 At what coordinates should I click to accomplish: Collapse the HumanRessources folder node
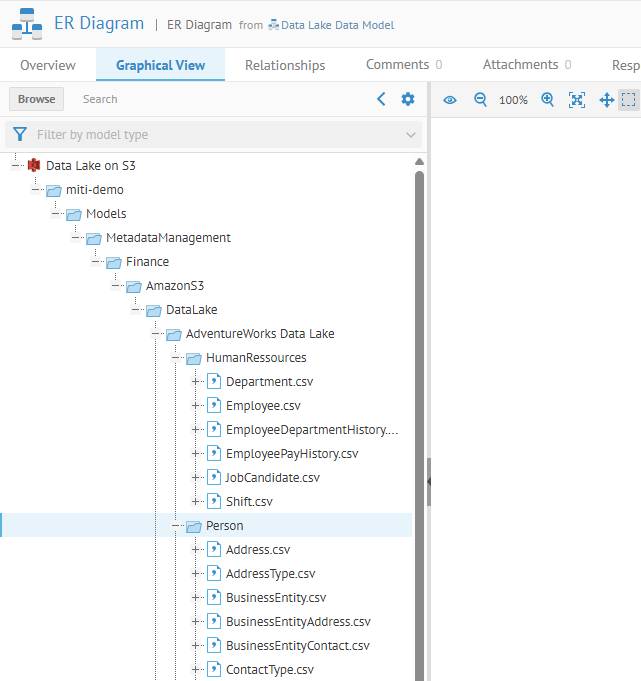pos(176,358)
